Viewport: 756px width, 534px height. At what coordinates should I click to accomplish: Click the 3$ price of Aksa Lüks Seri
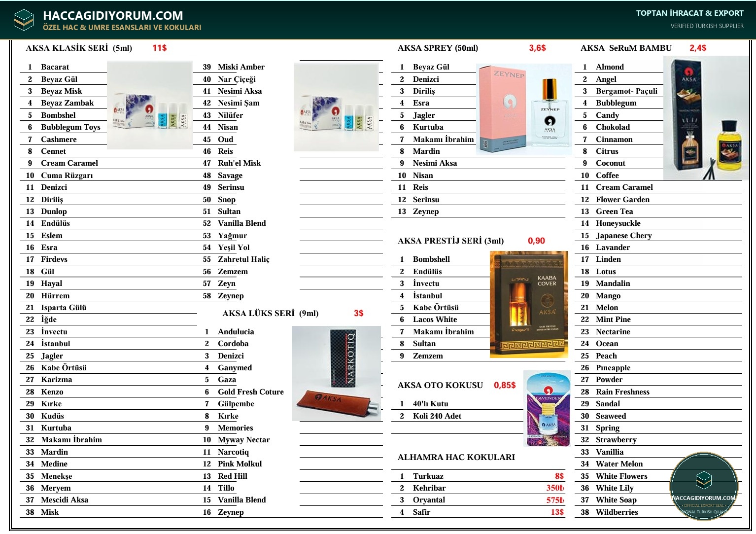358,313
